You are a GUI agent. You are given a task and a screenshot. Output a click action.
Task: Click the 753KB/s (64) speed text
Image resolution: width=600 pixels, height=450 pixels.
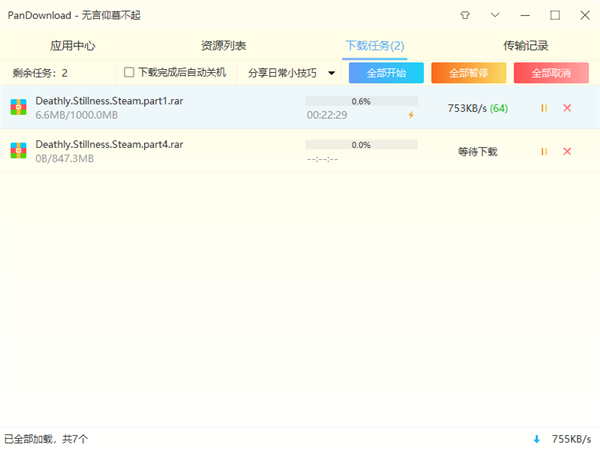(478, 109)
